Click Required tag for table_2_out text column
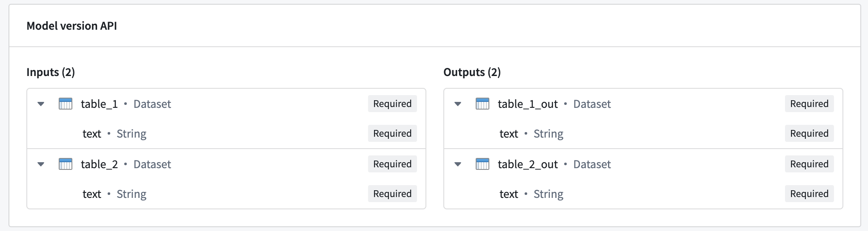 click(x=809, y=194)
